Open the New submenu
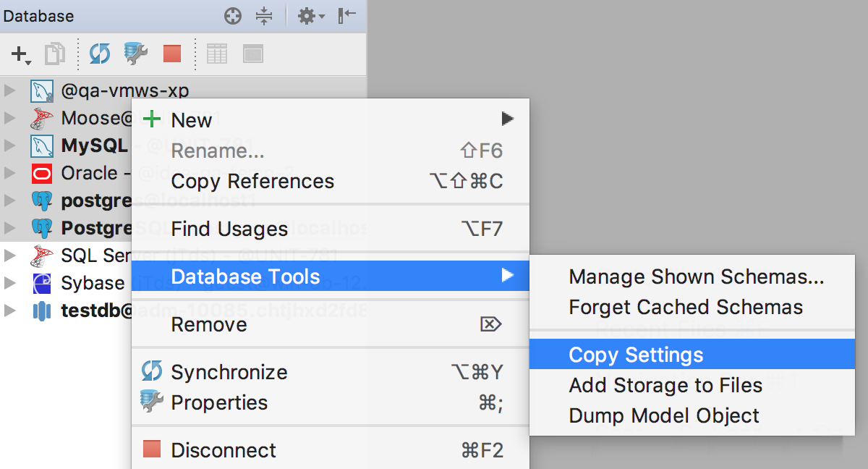 click(x=330, y=120)
